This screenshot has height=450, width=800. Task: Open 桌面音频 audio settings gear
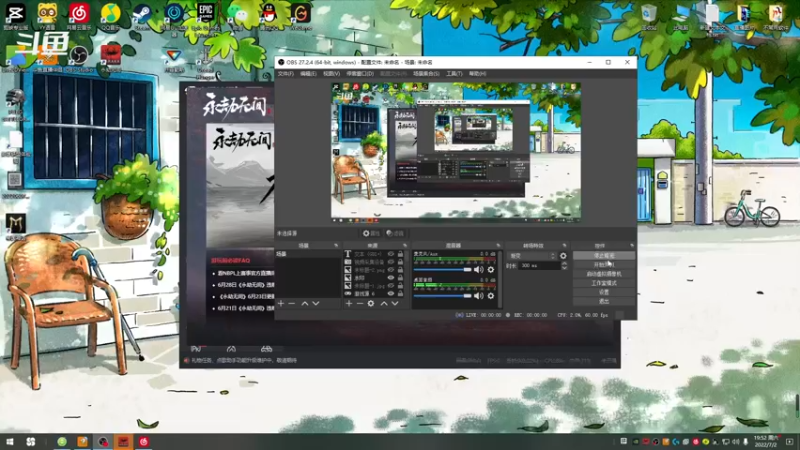point(491,295)
